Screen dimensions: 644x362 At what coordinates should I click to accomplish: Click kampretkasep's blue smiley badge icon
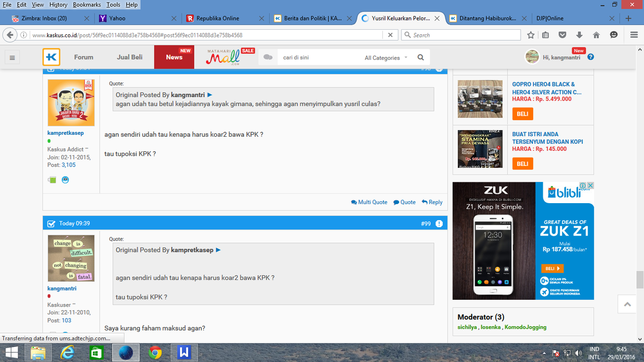[x=65, y=180]
